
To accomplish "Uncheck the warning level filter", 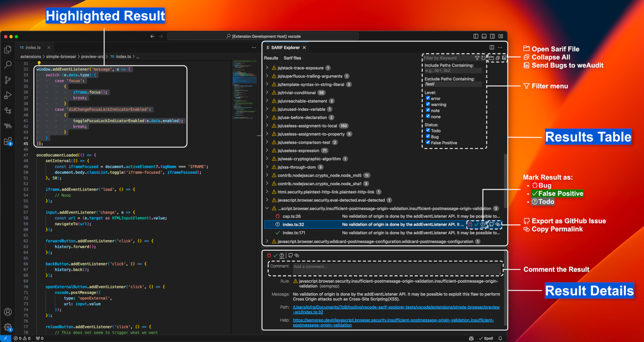I will pos(428,104).
